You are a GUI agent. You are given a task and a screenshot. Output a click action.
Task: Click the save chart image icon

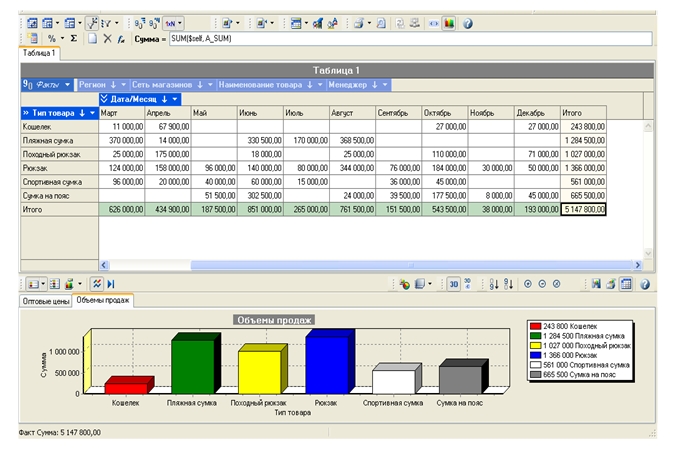click(x=596, y=284)
